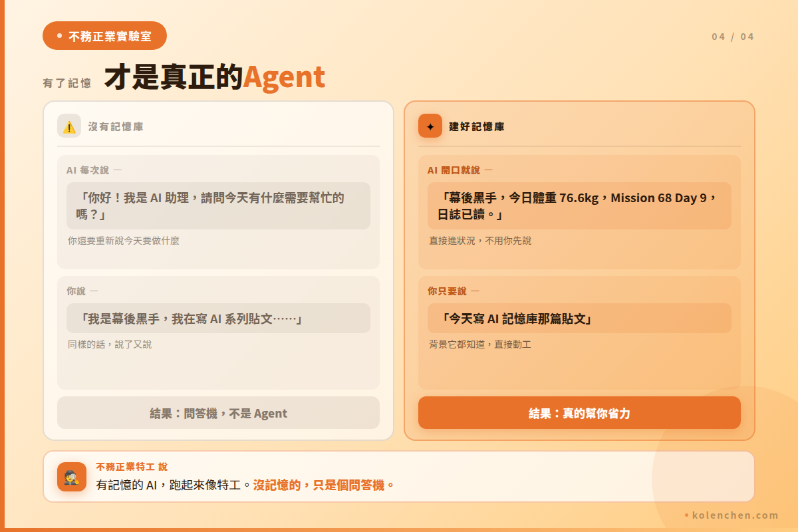The height and width of the screenshot is (532, 798).
Task: Click the sparkle icon beside 建好記憶庫
Action: (430, 126)
